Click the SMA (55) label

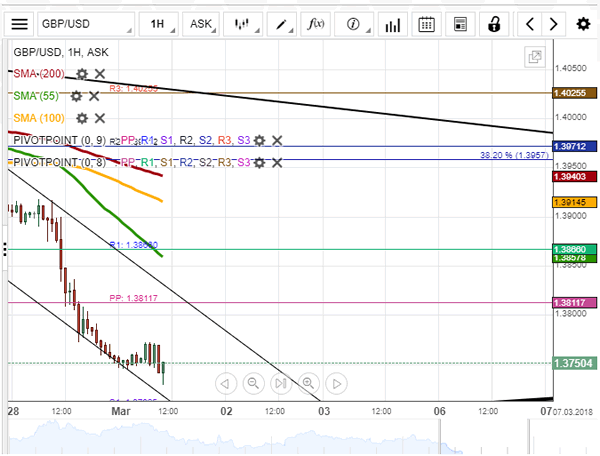(x=36, y=96)
